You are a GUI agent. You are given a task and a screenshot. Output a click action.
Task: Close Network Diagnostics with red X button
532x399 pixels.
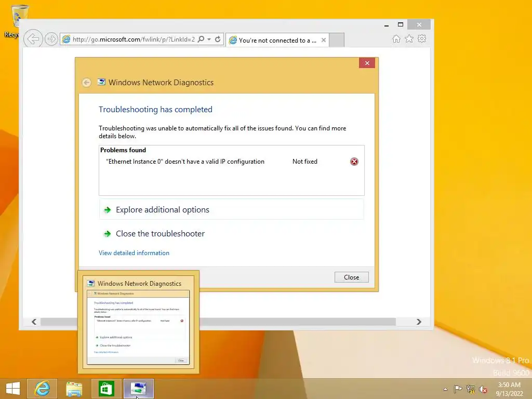(367, 63)
